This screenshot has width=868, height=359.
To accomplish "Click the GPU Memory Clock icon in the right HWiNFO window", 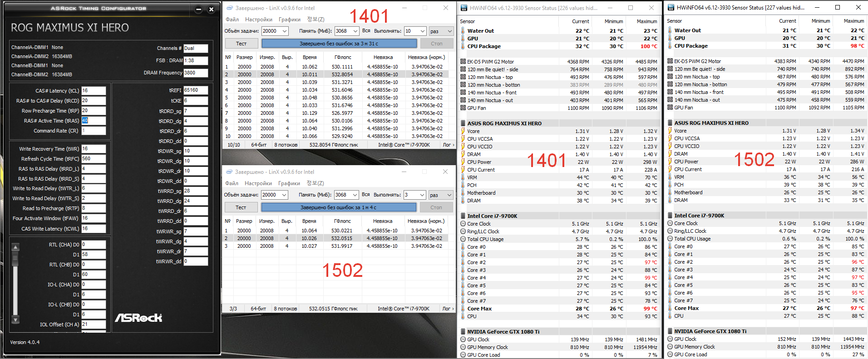I will 670,347.
